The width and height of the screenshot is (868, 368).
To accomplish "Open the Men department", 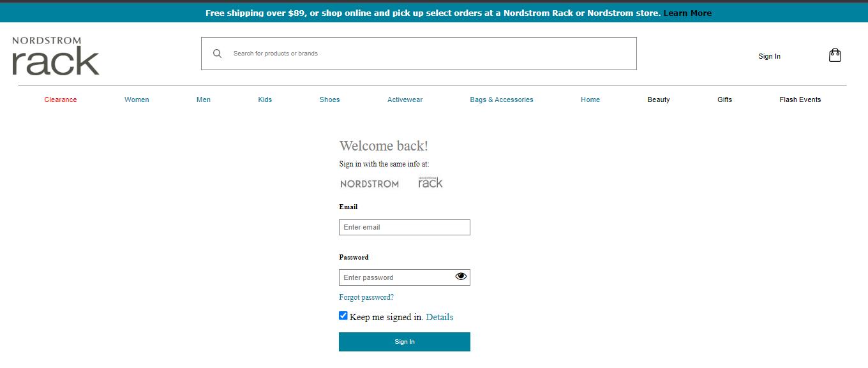I will coord(203,99).
